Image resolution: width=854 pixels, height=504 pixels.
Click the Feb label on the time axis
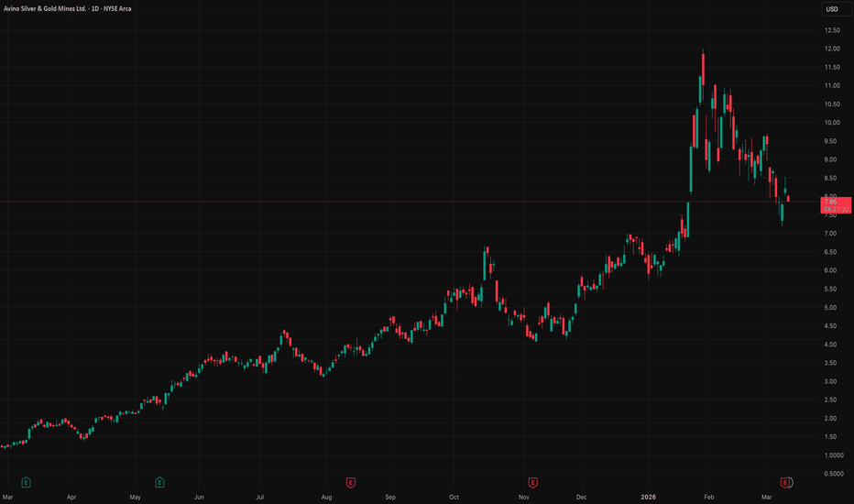pyautogui.click(x=708, y=497)
